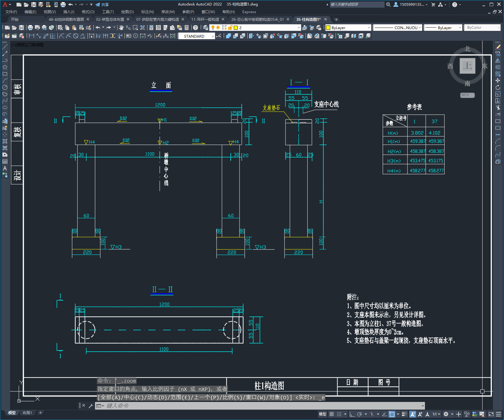
Task: Close the 07-拱肋弦管内剪力键构造 tab
Action: [183, 19]
